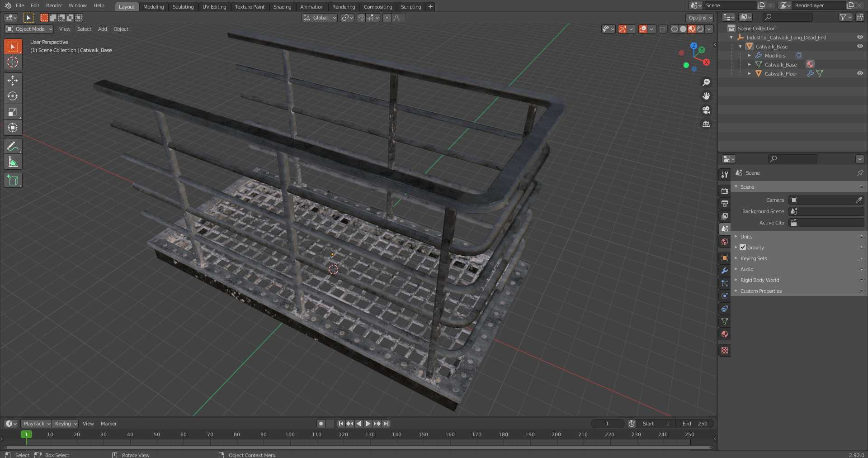The width and height of the screenshot is (868, 458).
Task: Open Object Data properties tab
Action: [725, 321]
